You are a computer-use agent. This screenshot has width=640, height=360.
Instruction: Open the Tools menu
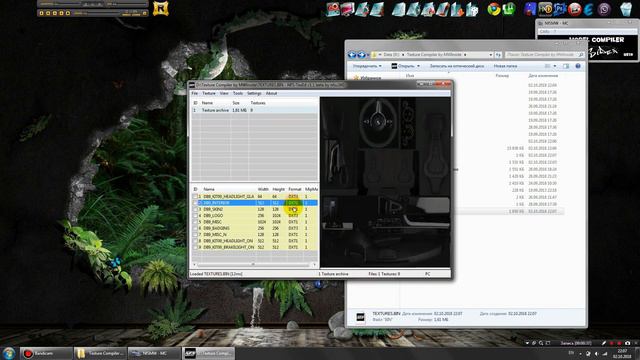pyautogui.click(x=238, y=93)
